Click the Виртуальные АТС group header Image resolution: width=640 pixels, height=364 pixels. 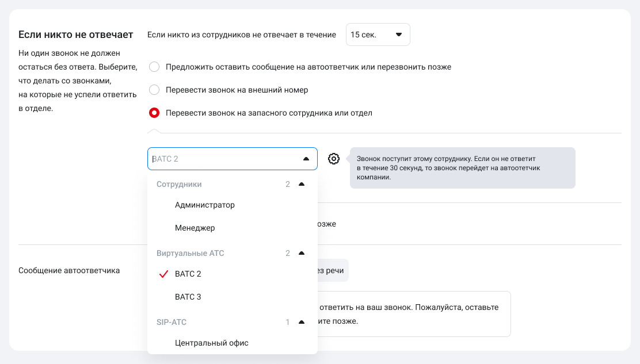pyautogui.click(x=191, y=253)
